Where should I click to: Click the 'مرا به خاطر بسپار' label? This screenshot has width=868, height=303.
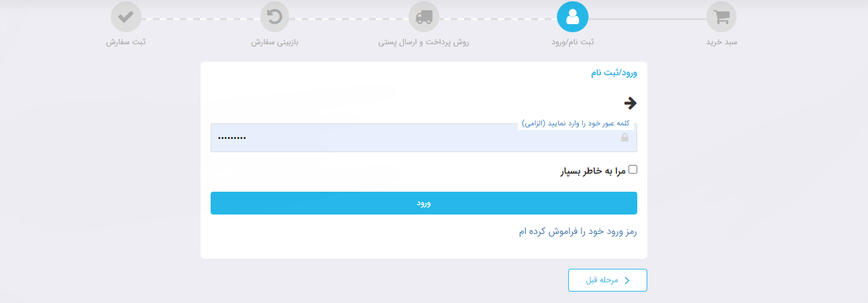coord(593,171)
